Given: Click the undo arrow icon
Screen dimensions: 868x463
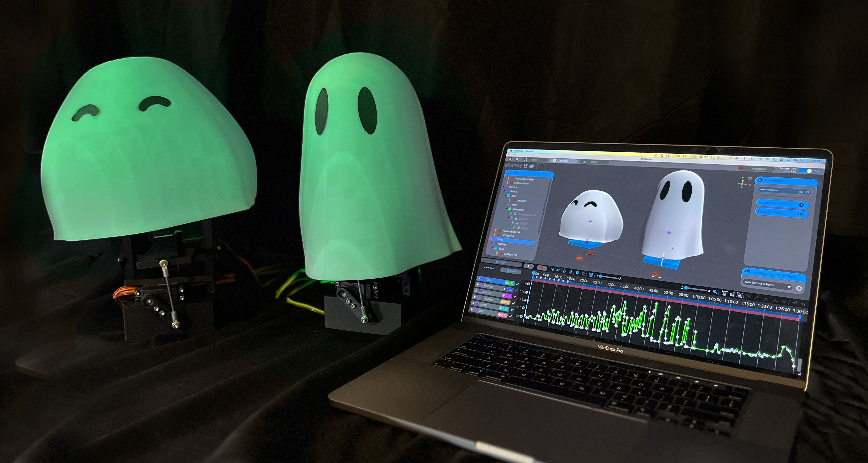Looking at the screenshot, I should 541,167.
